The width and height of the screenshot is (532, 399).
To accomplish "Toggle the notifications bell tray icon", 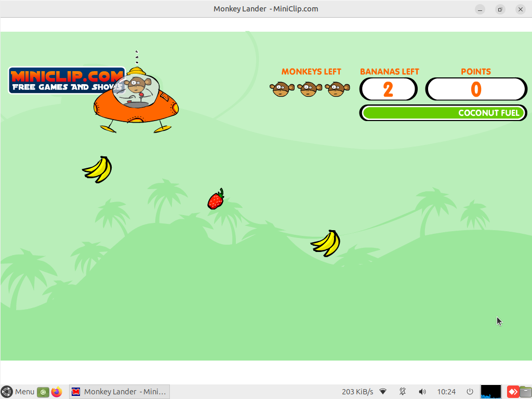I will (x=403, y=392).
